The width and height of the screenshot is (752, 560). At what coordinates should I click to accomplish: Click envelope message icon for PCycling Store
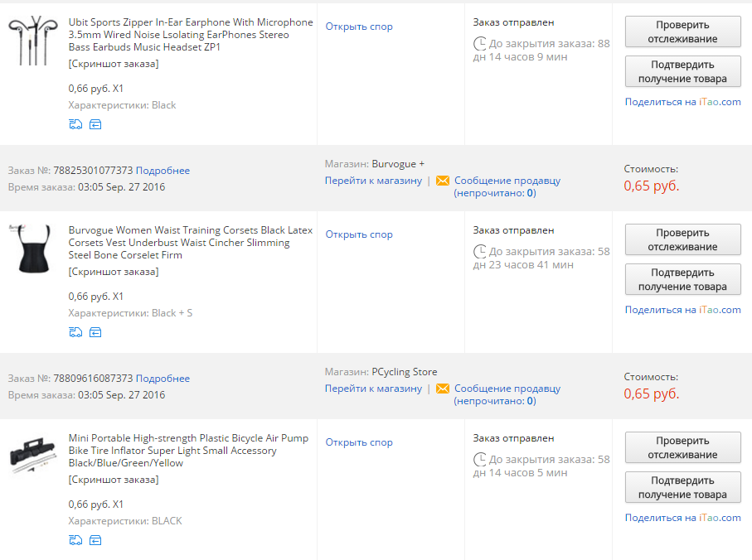[x=443, y=389]
